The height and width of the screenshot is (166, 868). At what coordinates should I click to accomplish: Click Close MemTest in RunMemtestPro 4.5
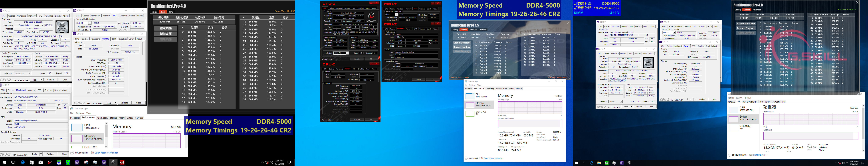click(x=462, y=43)
